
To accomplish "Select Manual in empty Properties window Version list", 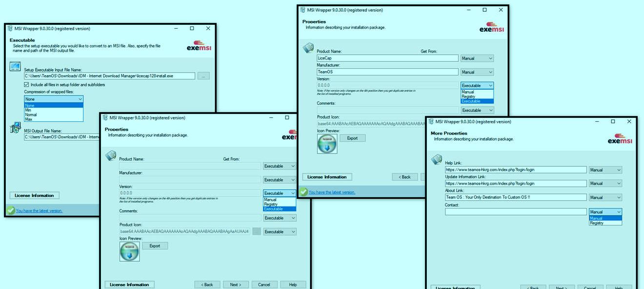I will click(x=280, y=200).
